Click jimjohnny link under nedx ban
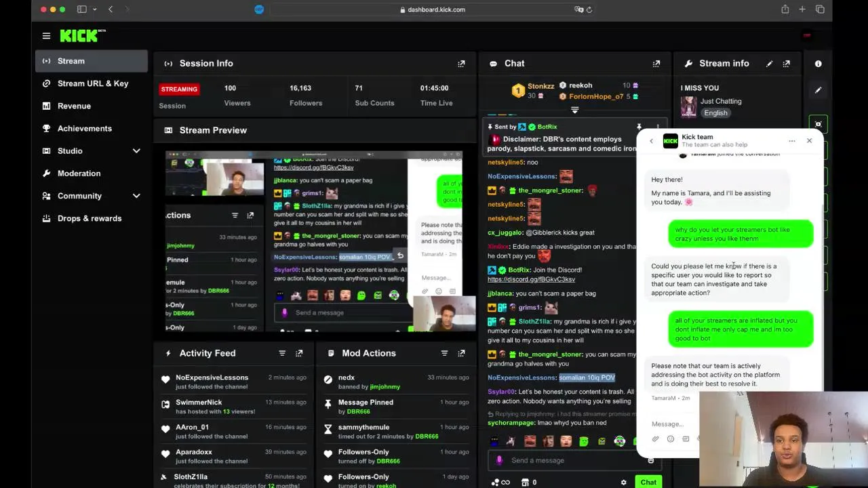This screenshot has height=488, width=868. (x=384, y=387)
